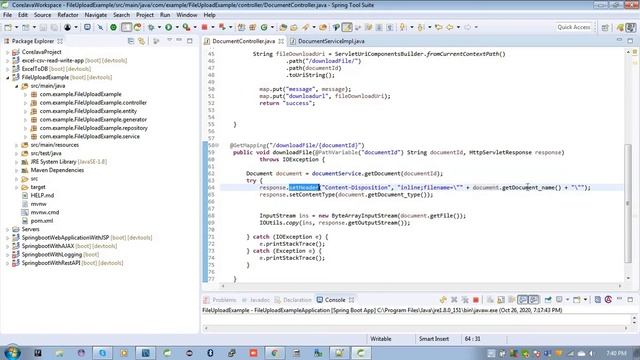
Task: Open the Refactor menu
Action: [x=68, y=15]
